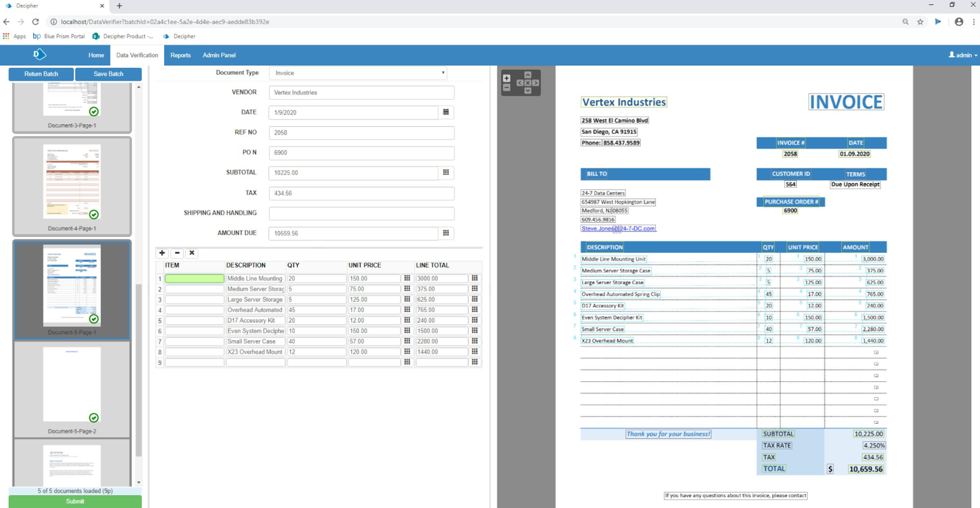980x508 pixels.
Task: Open grid icon beside unit price 57.00
Action: click(x=407, y=342)
